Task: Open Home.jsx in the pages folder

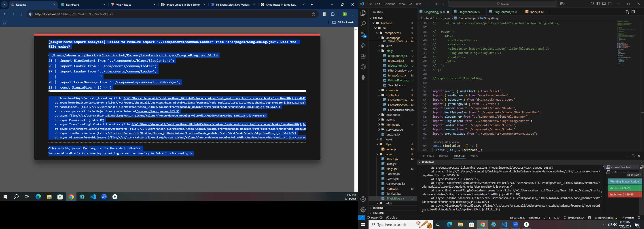Action: (392, 189)
